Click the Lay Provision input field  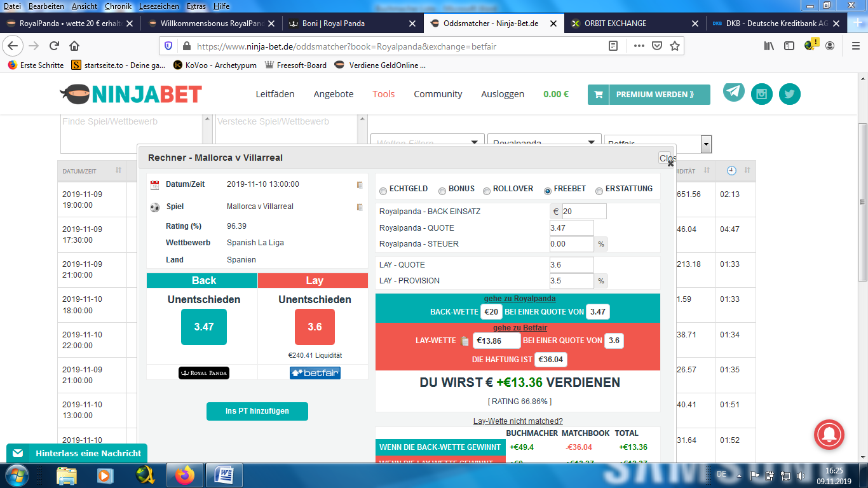[571, 281]
